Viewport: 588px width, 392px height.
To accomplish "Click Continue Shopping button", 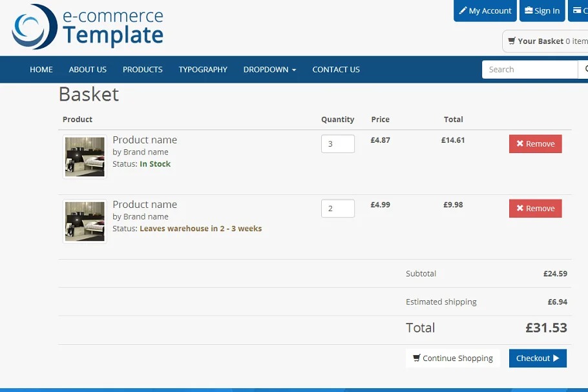I will point(453,358).
